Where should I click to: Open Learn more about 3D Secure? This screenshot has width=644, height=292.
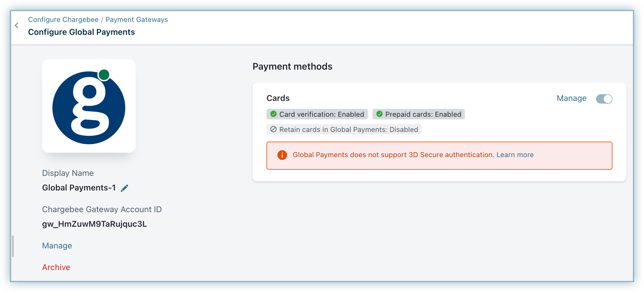pos(515,155)
